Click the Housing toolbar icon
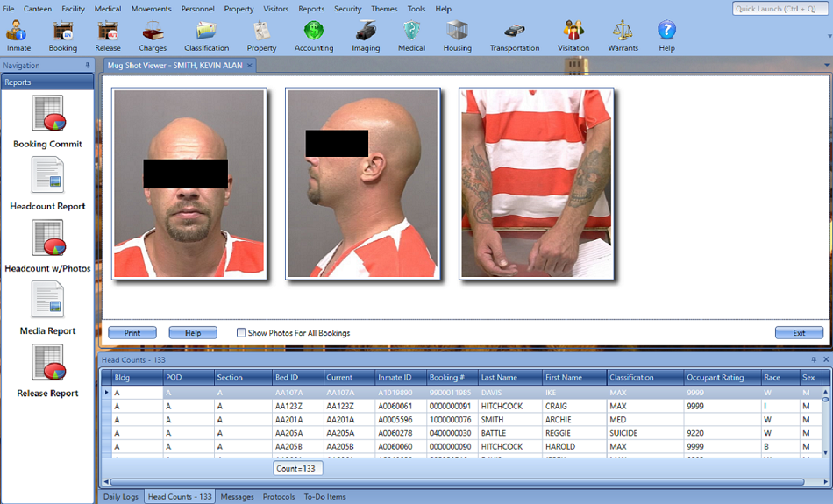The image size is (833, 504). [457, 35]
